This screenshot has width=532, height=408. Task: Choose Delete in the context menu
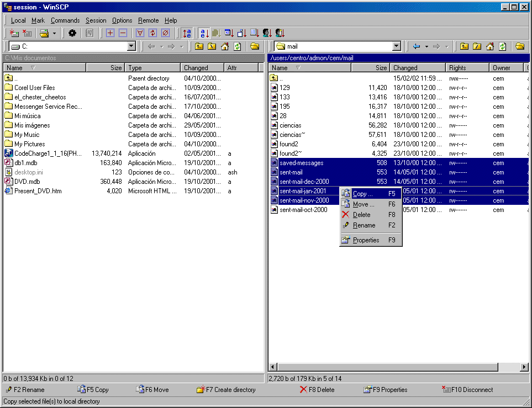point(371,215)
